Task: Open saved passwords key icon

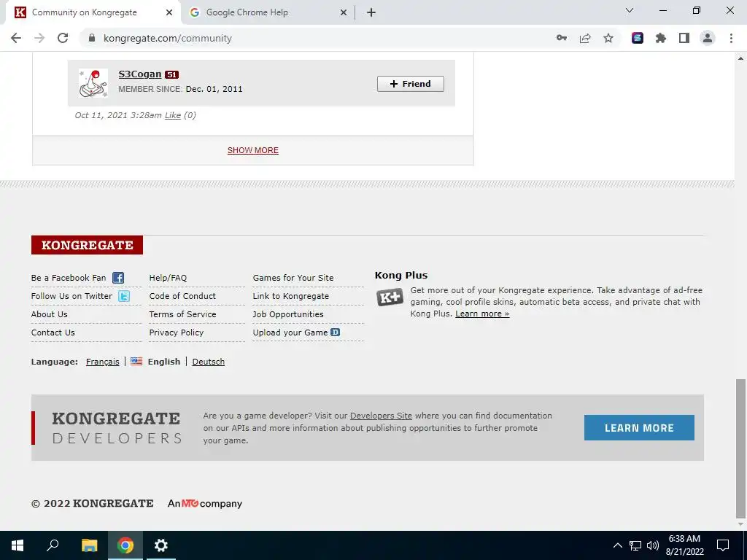Action: (x=562, y=38)
